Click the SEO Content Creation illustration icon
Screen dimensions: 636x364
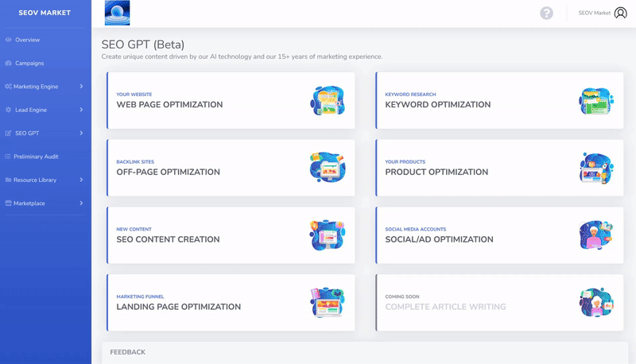[327, 235]
